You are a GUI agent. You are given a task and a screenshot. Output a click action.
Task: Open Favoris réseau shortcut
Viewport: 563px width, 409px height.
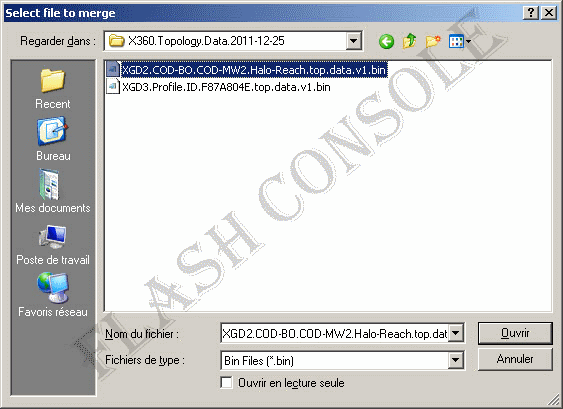(53, 295)
